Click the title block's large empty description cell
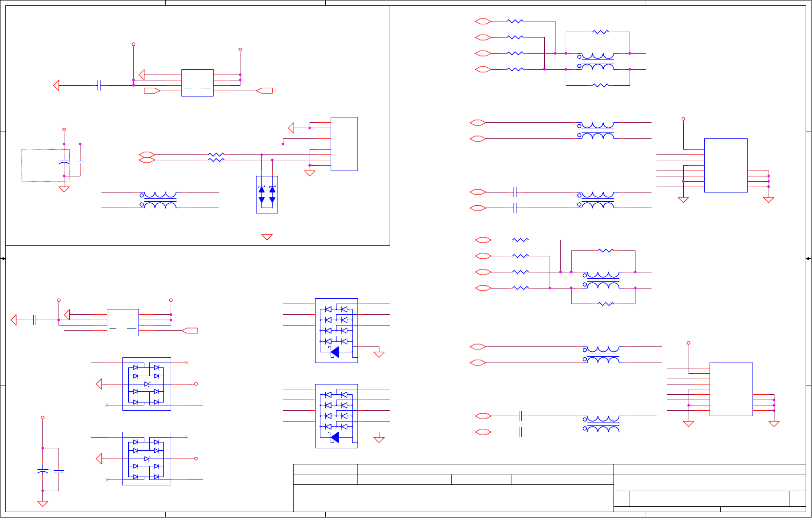 click(453, 498)
